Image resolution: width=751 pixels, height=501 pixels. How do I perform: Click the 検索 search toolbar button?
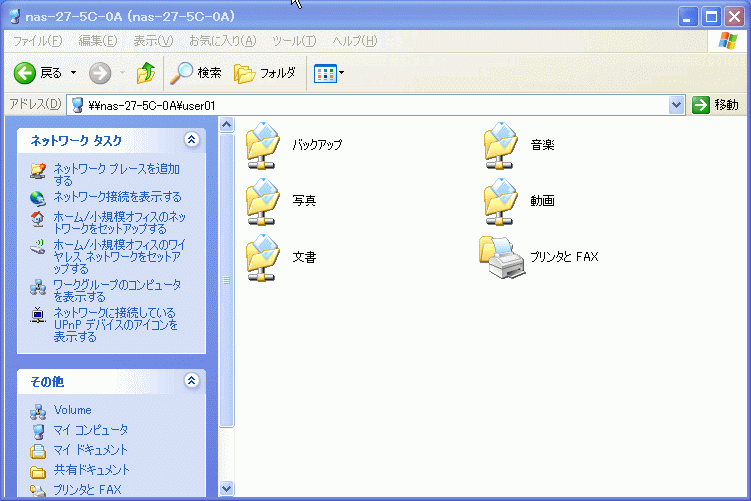pos(196,73)
